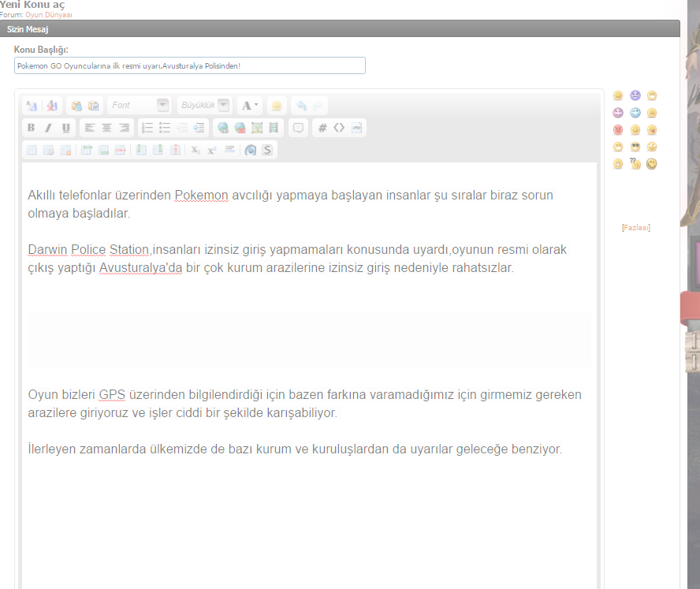700x589 pixels.
Task: Open the smiley picker in the toolbar
Action: pyautogui.click(x=277, y=106)
